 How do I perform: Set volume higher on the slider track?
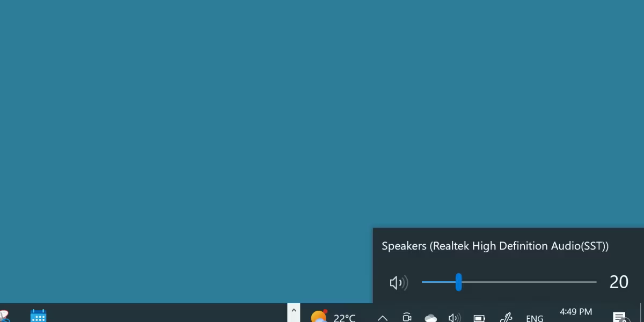coord(529,282)
